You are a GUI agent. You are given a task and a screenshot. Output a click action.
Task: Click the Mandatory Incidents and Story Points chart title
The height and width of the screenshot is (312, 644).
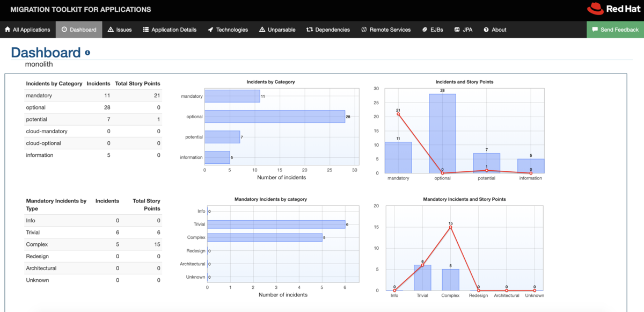click(464, 199)
